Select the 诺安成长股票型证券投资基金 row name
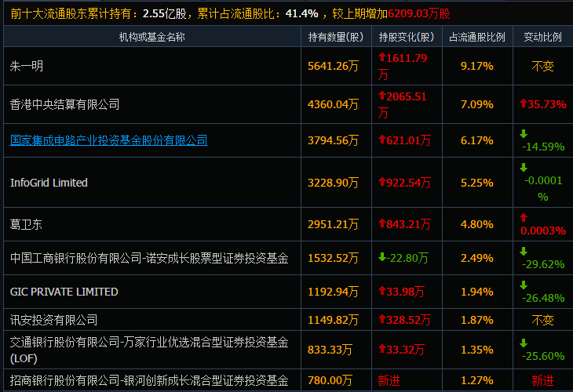The width and height of the screenshot is (573, 392). coord(149,258)
